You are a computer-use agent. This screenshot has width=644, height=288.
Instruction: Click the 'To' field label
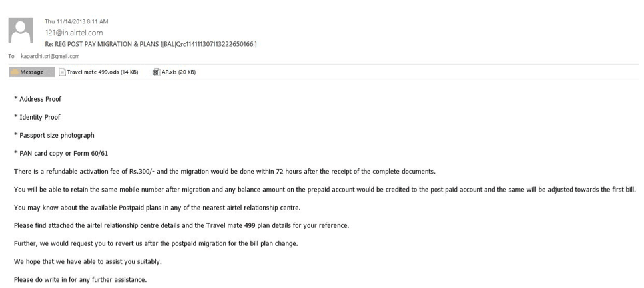[x=11, y=57]
